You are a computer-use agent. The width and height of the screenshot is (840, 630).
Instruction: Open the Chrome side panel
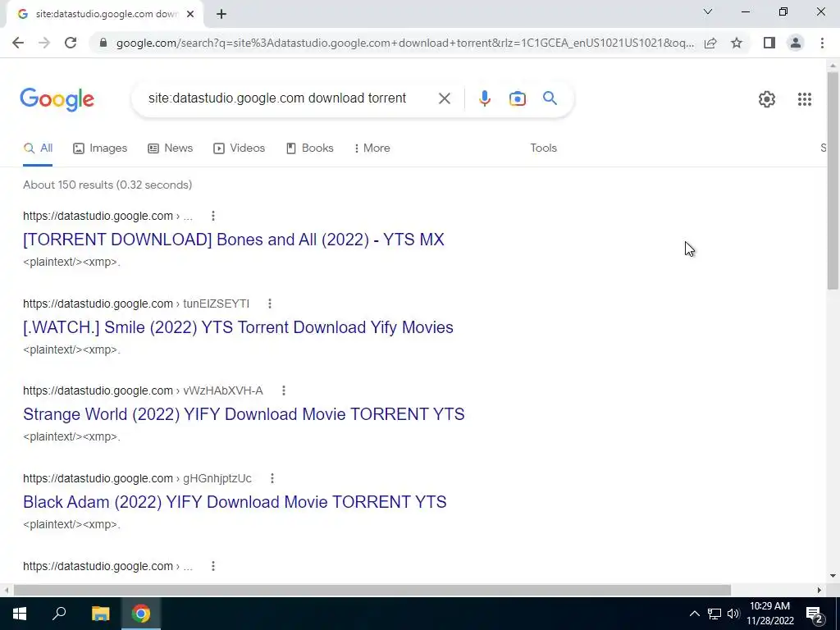click(769, 43)
